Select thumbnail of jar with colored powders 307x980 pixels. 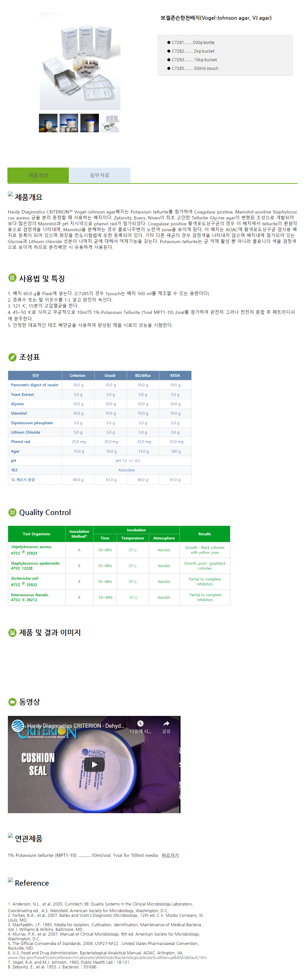coord(48,123)
